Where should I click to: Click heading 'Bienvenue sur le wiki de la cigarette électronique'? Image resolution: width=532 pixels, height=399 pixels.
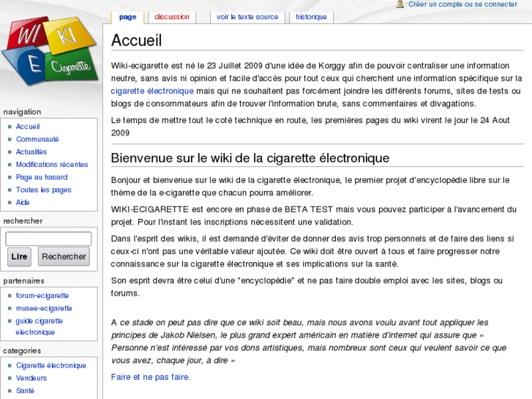coord(250,158)
